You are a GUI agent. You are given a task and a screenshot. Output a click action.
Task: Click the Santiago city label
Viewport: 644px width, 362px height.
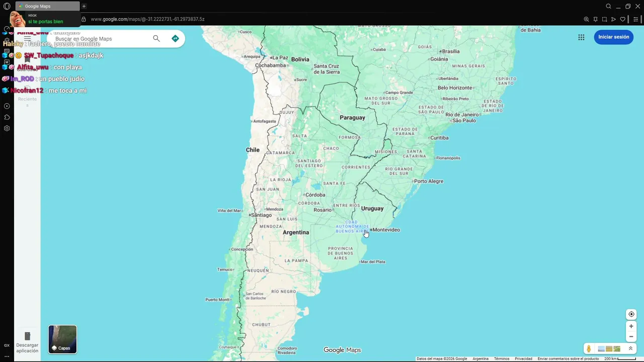click(261, 215)
